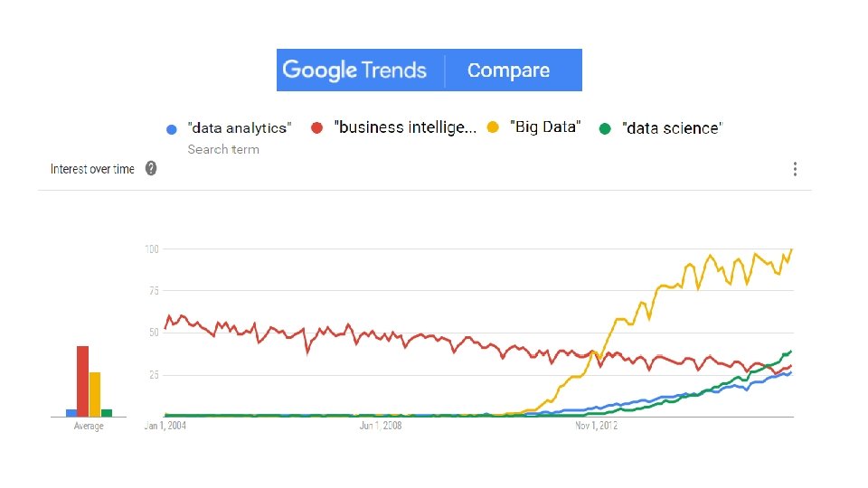Image resolution: width=868 pixels, height=488 pixels.
Task: Click the green bar in Average chart
Action: coord(107,413)
